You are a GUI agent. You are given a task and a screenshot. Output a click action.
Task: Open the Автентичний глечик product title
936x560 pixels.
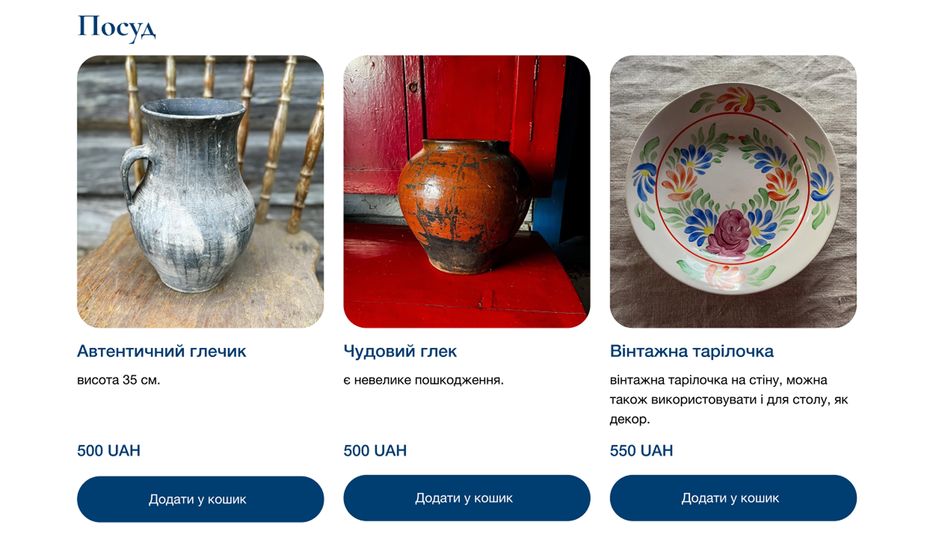tap(162, 351)
